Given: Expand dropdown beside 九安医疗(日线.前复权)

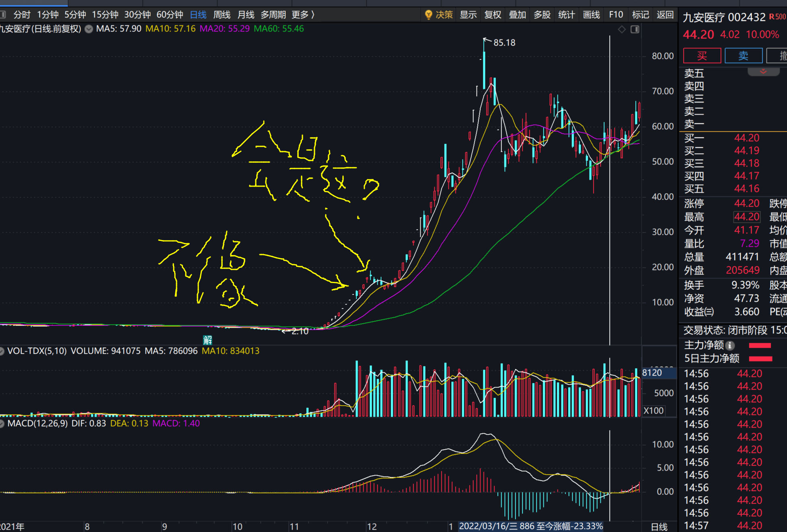Looking at the screenshot, I should (x=89, y=29).
